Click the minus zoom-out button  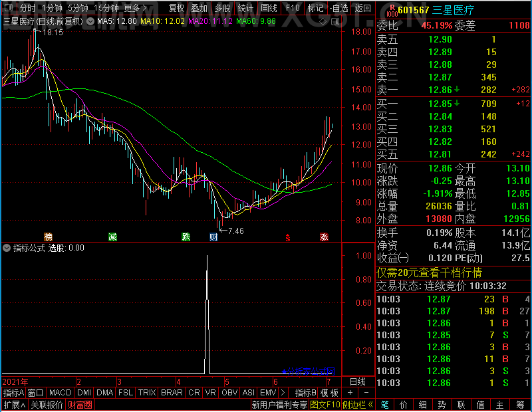[366, 393]
